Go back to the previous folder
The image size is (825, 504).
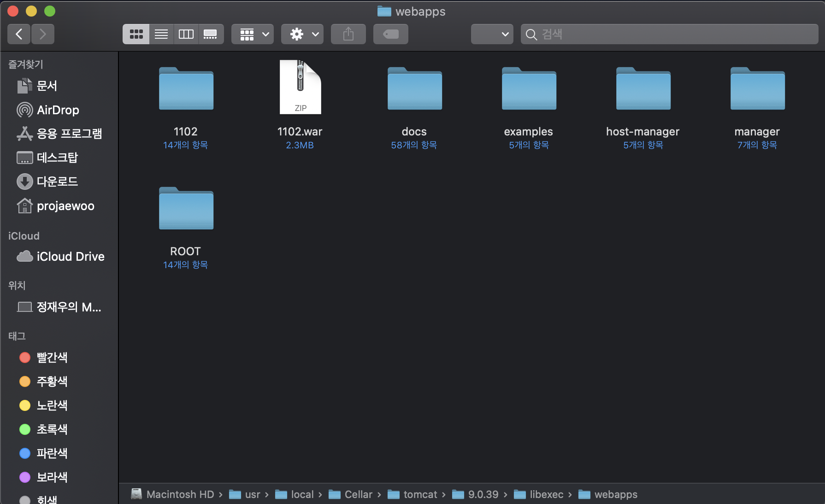(19, 34)
